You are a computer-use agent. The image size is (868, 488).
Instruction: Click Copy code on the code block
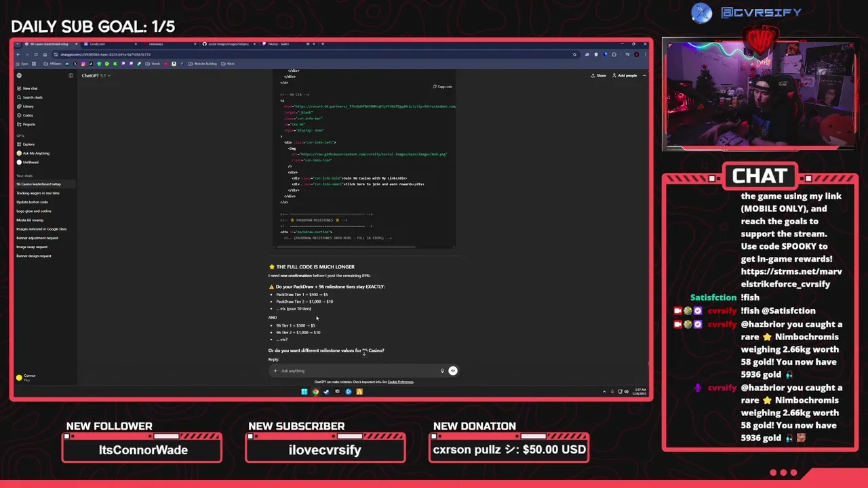point(442,87)
